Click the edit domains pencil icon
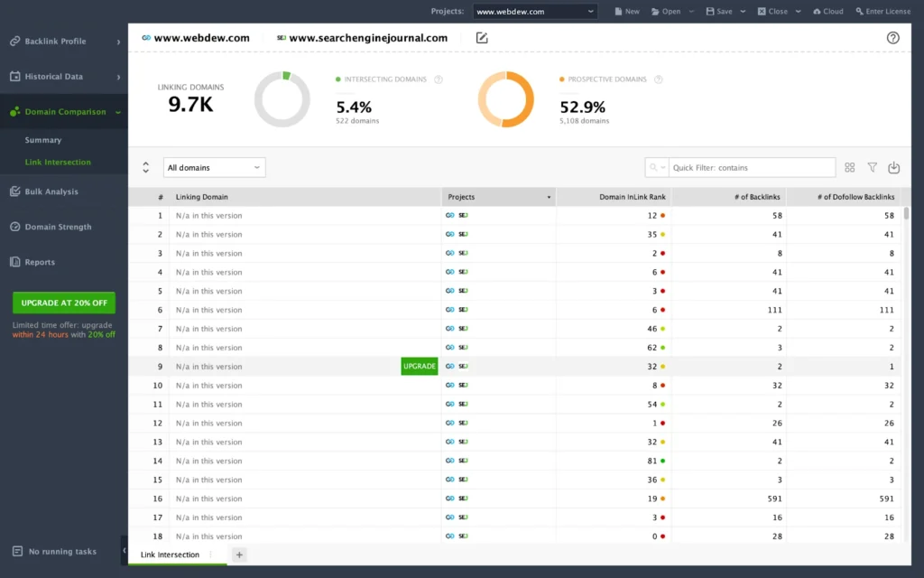The height and width of the screenshot is (578, 924). click(x=482, y=38)
